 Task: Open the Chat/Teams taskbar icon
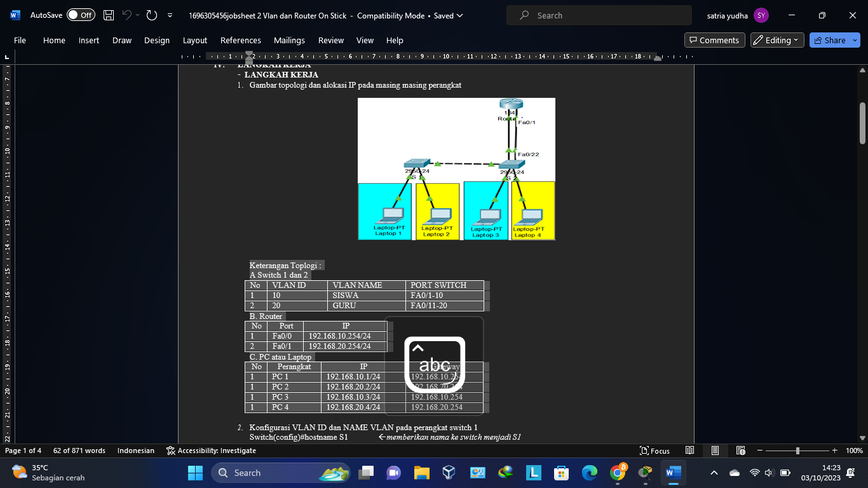click(x=393, y=473)
